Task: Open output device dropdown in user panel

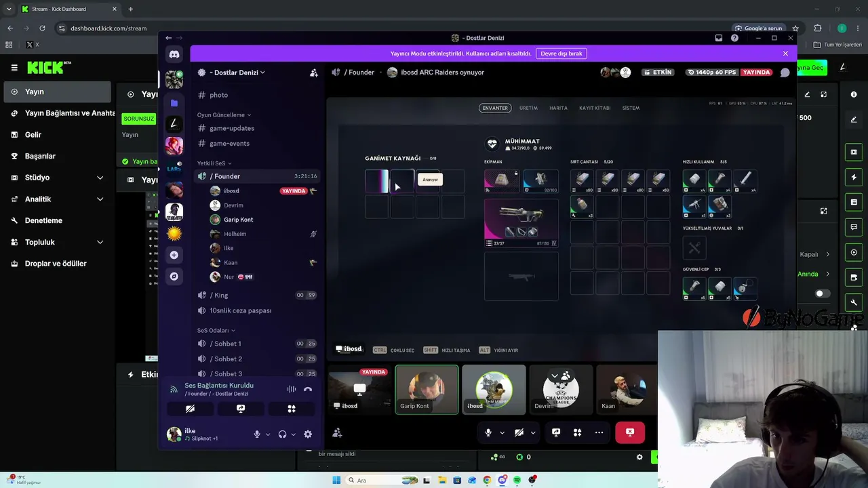Action: pos(293,434)
